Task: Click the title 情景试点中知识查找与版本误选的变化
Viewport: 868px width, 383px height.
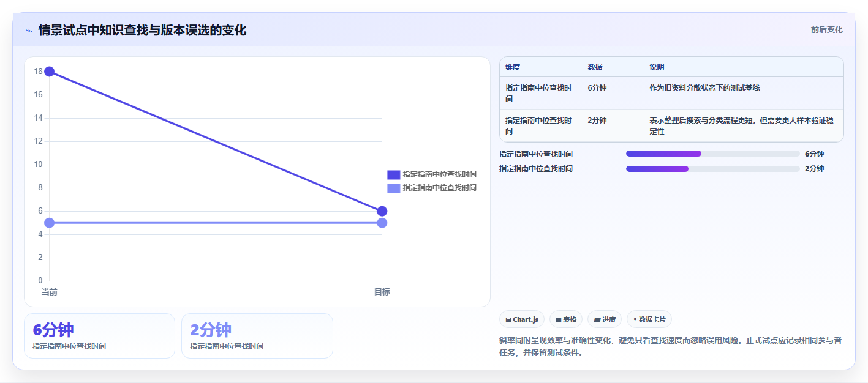Action: pyautogui.click(x=142, y=31)
